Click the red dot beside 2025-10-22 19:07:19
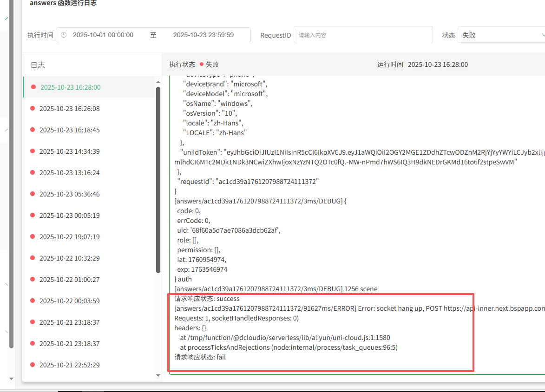 coord(33,236)
